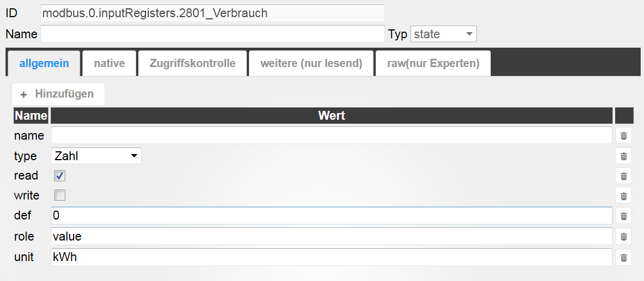Image resolution: width=644 pixels, height=281 pixels.
Task: Delete the write property row
Action: (x=623, y=196)
